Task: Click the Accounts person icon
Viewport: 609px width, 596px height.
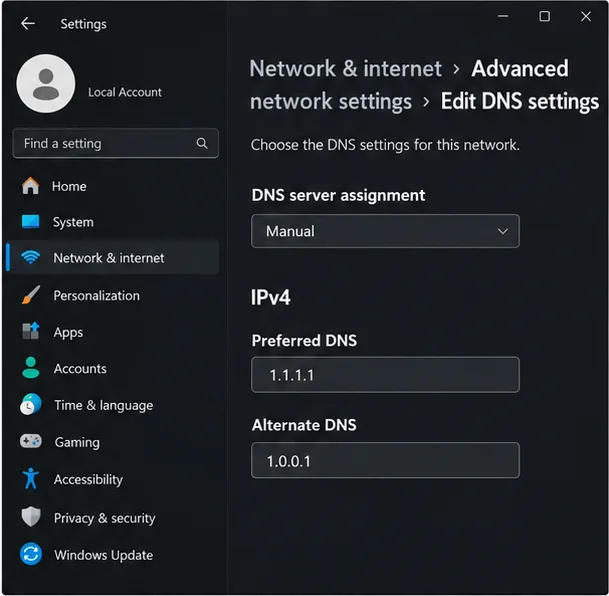Action: coord(31,368)
